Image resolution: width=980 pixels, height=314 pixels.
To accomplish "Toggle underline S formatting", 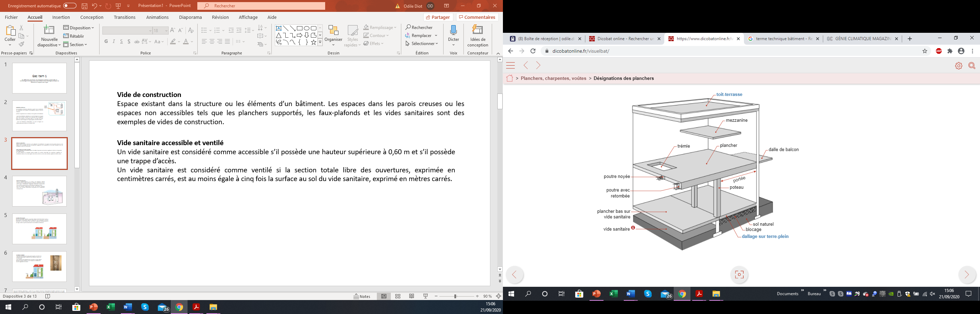I will (x=121, y=42).
